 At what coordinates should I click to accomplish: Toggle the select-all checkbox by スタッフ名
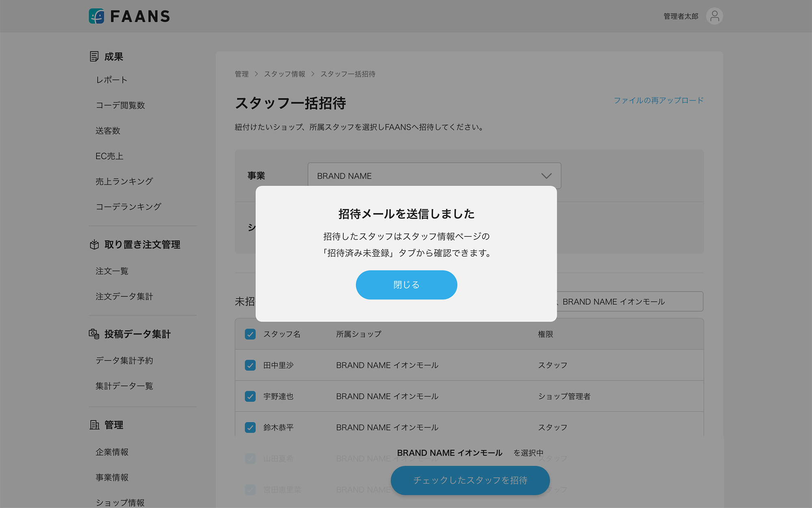pyautogui.click(x=250, y=334)
